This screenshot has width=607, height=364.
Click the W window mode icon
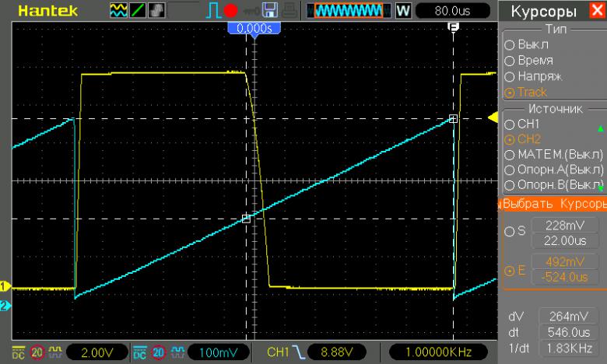coord(403,12)
